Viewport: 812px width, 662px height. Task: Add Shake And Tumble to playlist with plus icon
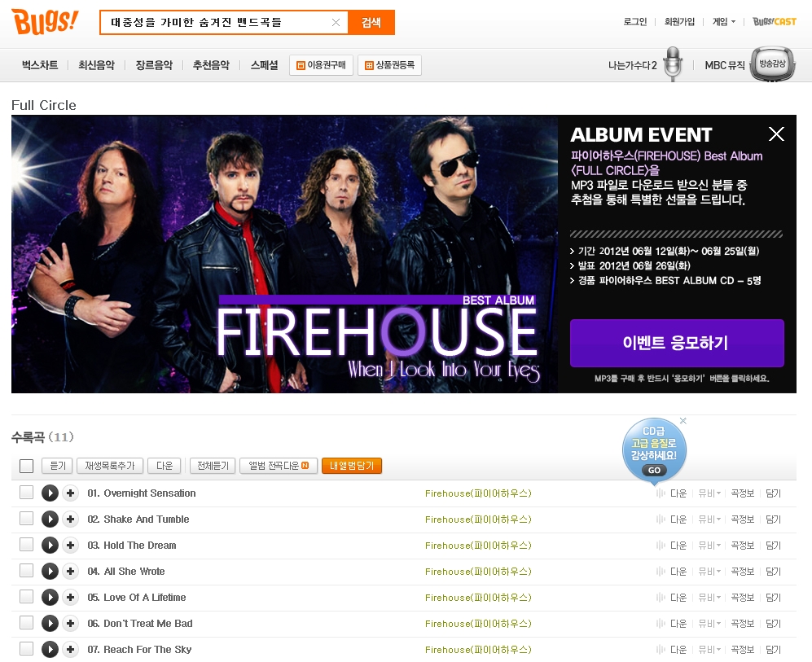point(70,520)
